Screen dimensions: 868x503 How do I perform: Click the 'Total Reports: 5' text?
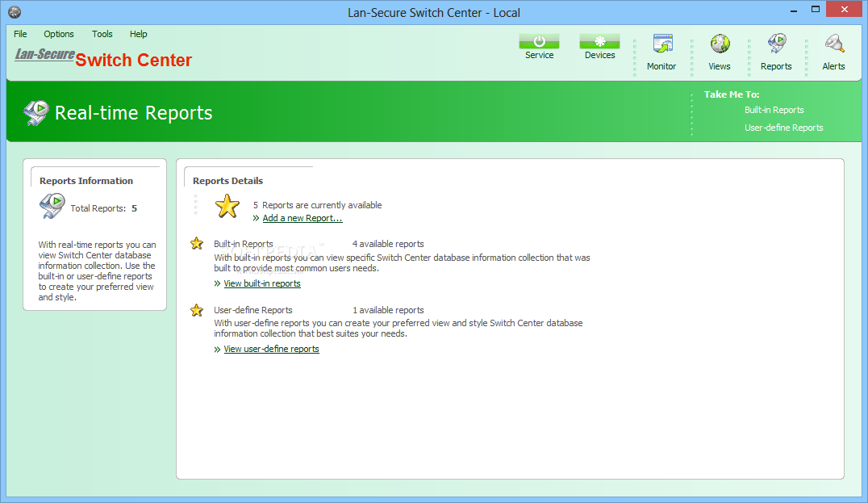[103, 208]
